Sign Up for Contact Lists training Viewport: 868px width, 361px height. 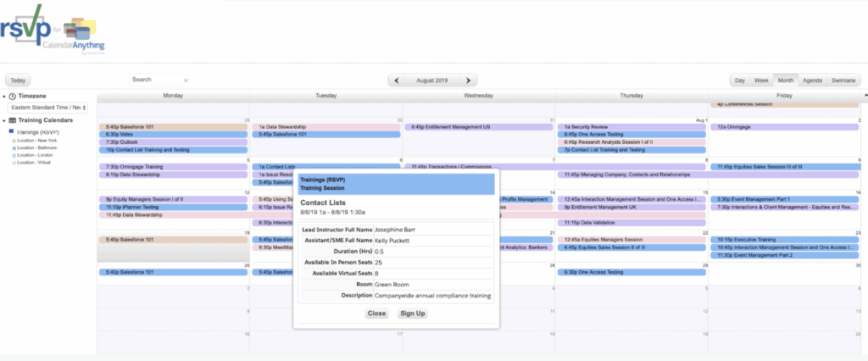(413, 314)
